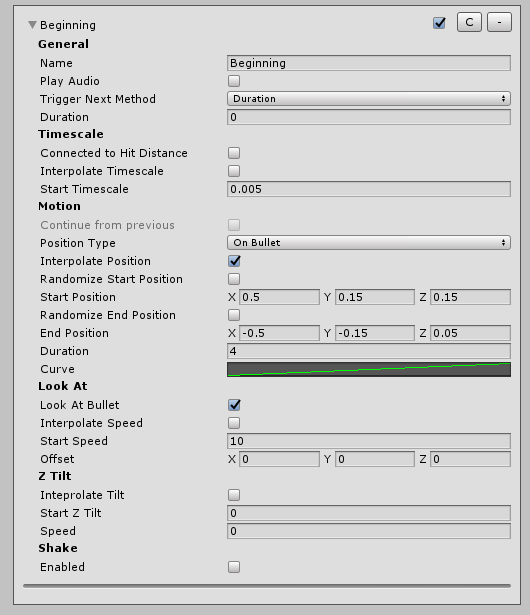Viewport: 530px width, 615px height.
Task: Click Offset X field
Action: pyautogui.click(x=279, y=459)
